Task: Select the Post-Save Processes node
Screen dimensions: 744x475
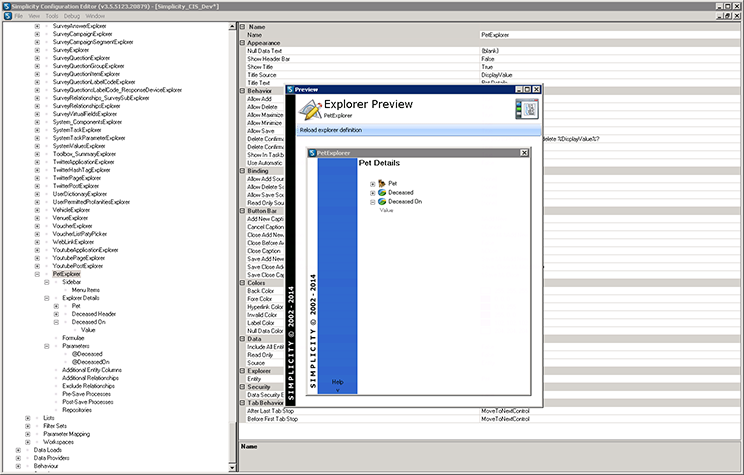Action: (x=88, y=402)
